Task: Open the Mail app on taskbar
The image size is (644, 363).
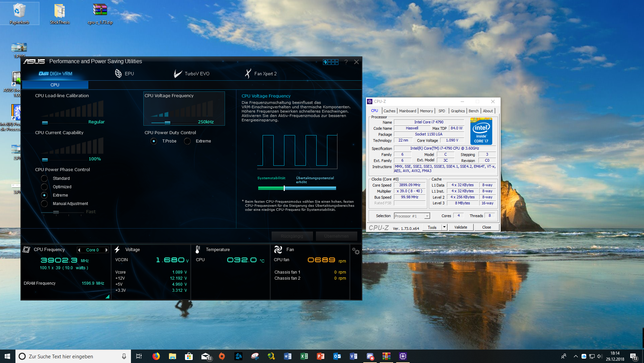Action: click(x=206, y=356)
